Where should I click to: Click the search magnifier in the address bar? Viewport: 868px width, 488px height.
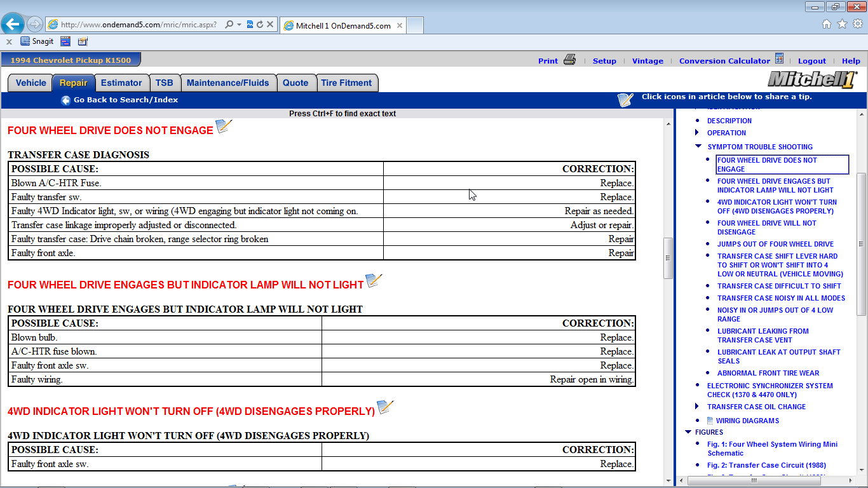(229, 25)
